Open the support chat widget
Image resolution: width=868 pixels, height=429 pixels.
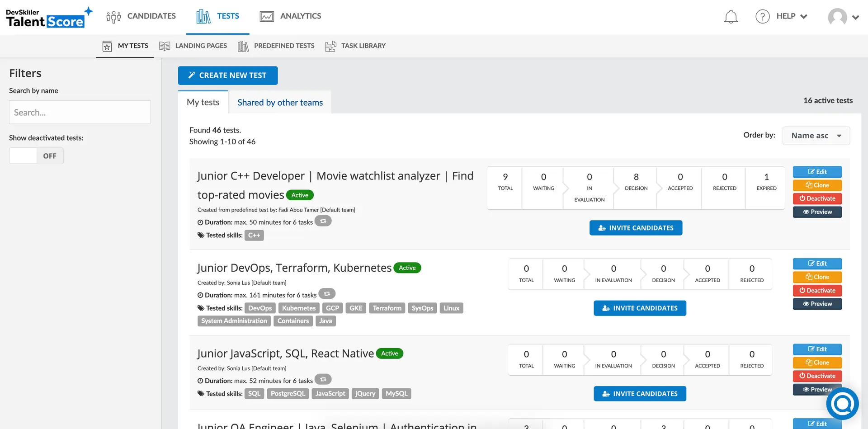pyautogui.click(x=842, y=403)
